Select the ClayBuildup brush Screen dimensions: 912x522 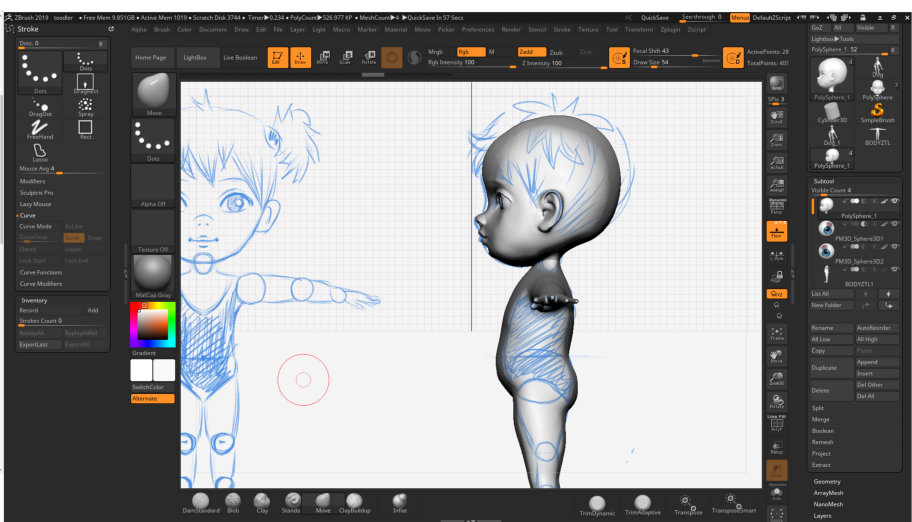pos(354,503)
